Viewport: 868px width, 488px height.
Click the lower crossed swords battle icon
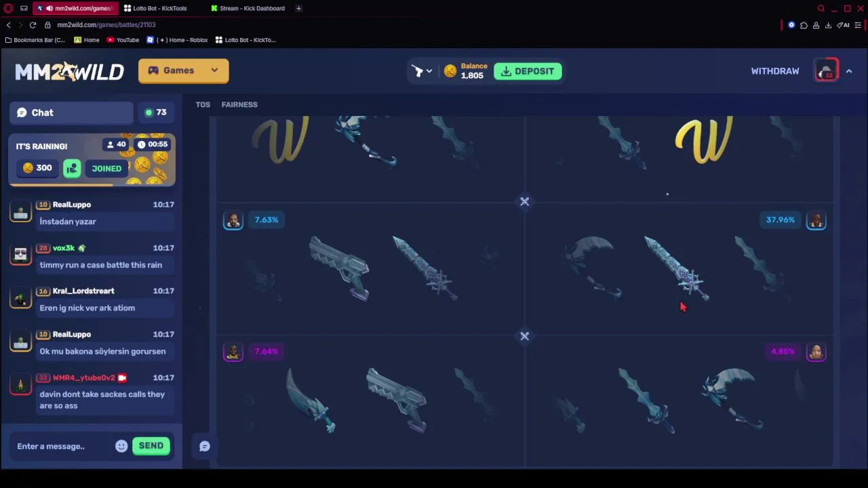524,335
